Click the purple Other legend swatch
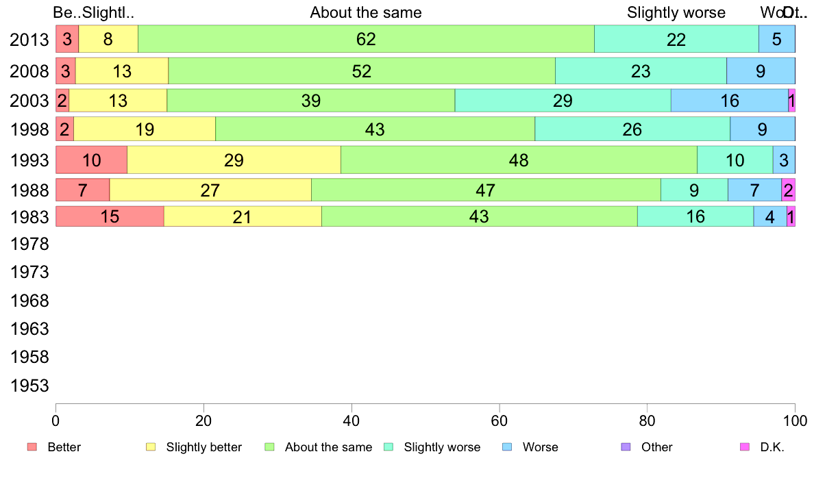Viewport: 814px width, 504px height. pos(626,447)
